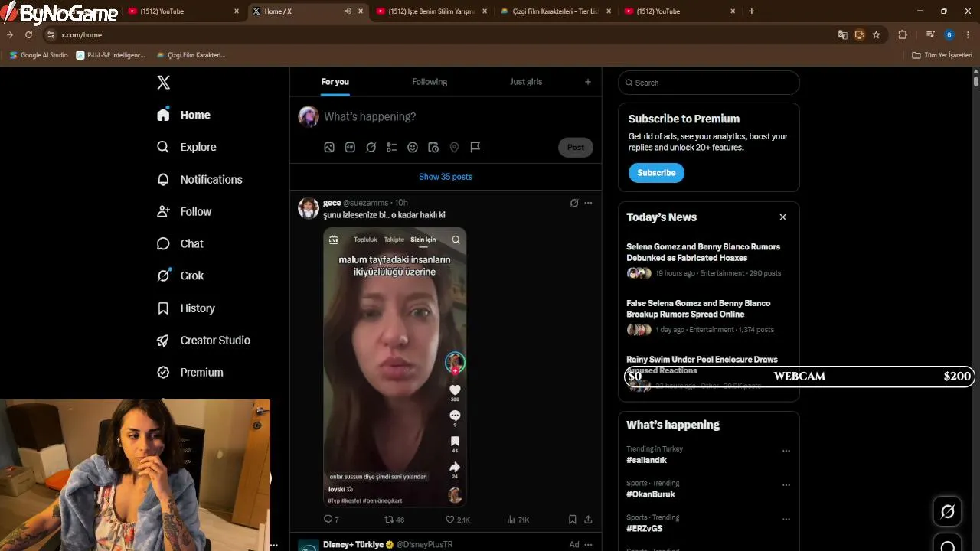This screenshot has height=551, width=980.
Task: Open a new browser tab
Action: [751, 11]
